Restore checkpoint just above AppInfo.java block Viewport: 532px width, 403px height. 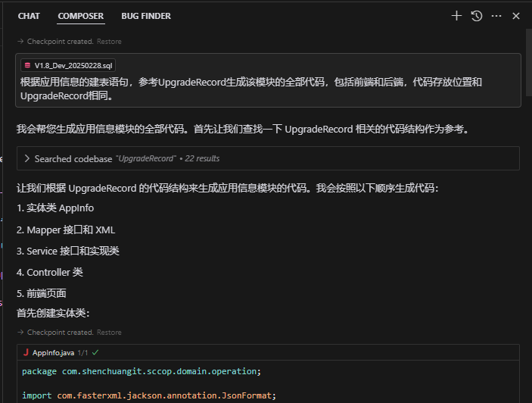tap(109, 333)
